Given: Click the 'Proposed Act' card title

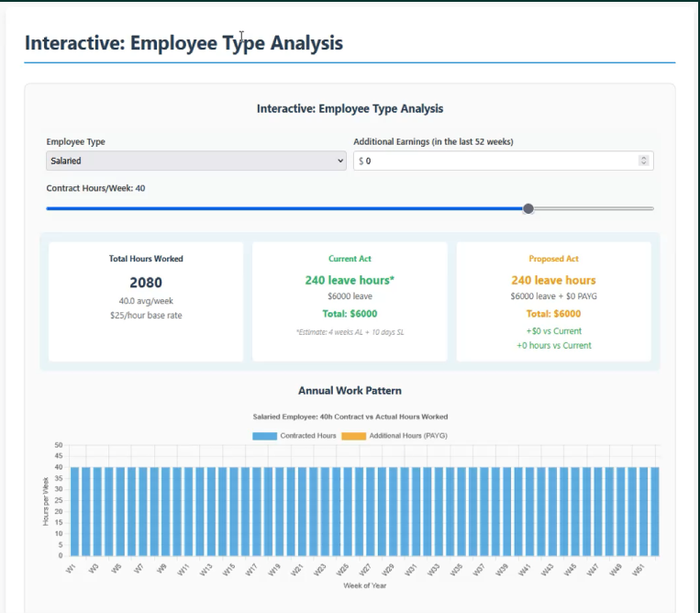Looking at the screenshot, I should click(553, 259).
